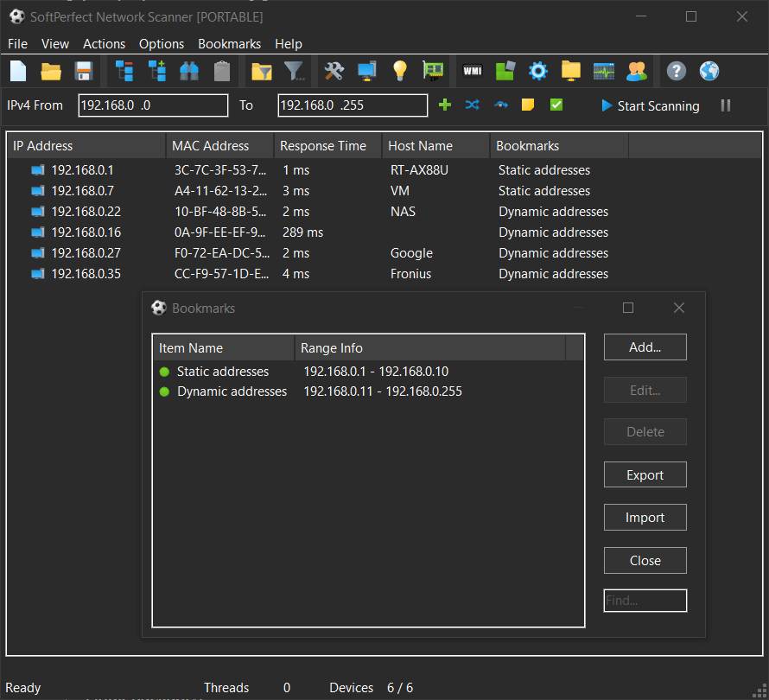Click the users people toolbar icon
769x700 pixels.
637,71
